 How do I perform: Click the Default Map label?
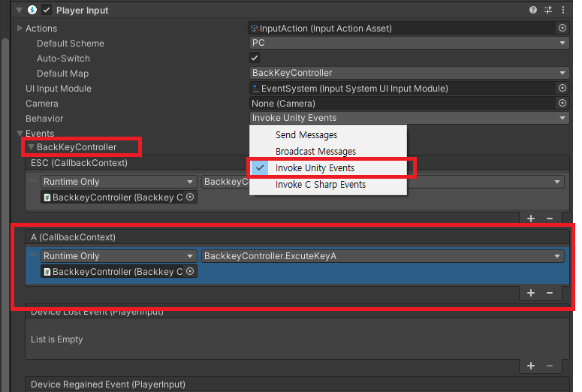(63, 74)
